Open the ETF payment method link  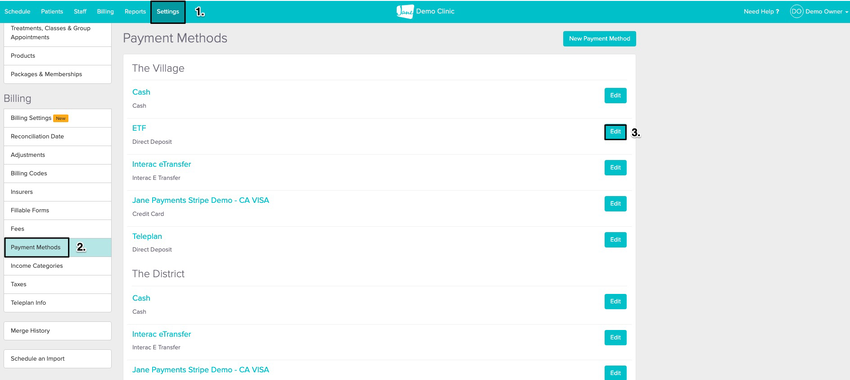point(139,128)
